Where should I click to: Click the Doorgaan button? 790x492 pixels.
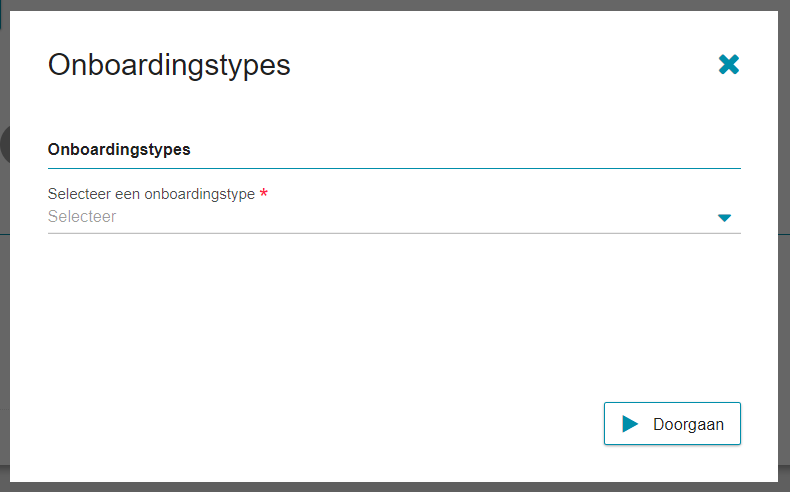pyautogui.click(x=672, y=424)
